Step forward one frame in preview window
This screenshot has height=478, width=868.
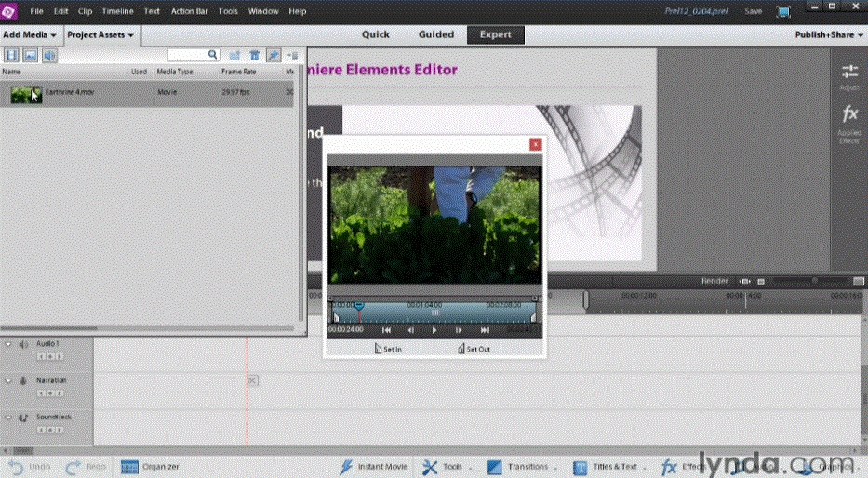[459, 330]
